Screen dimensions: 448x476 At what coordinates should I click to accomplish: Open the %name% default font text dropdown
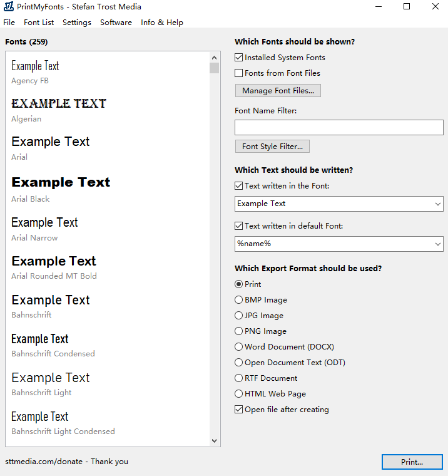[437, 244]
